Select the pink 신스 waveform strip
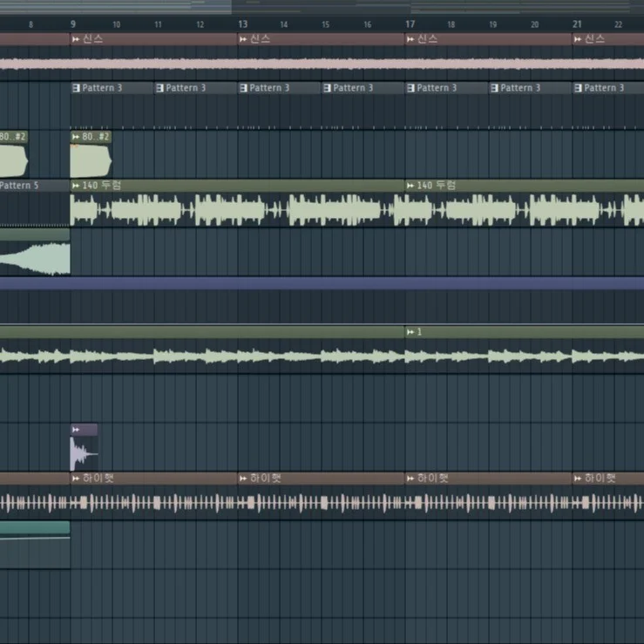Image resolution: width=644 pixels, height=644 pixels. 322,64
